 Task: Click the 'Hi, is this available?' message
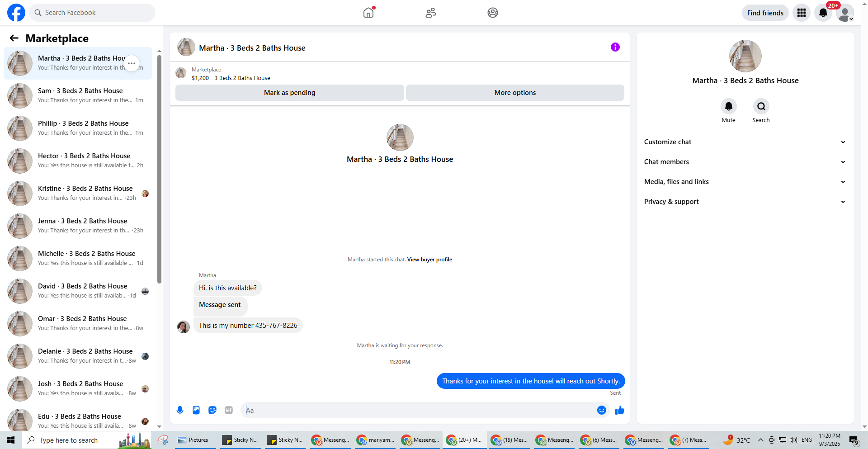click(228, 288)
